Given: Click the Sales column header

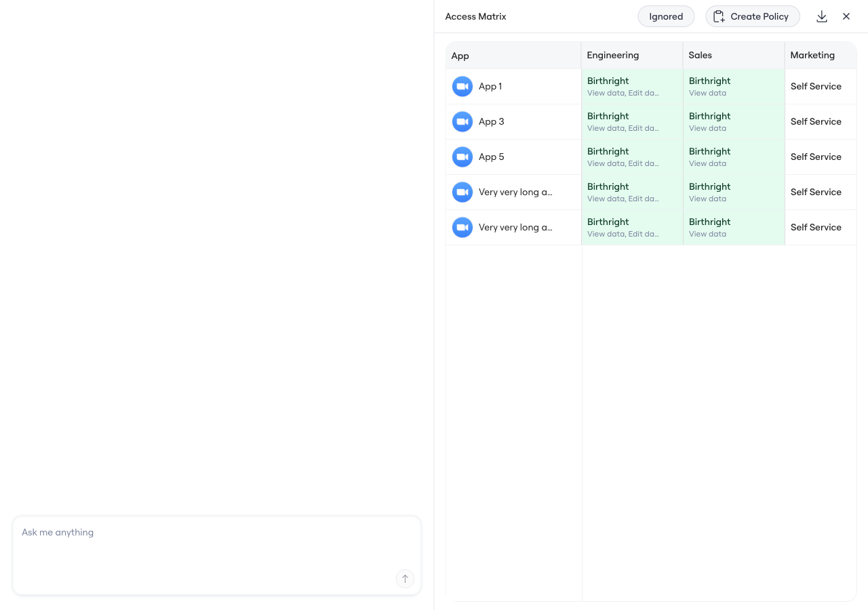Looking at the screenshot, I should tap(734, 56).
